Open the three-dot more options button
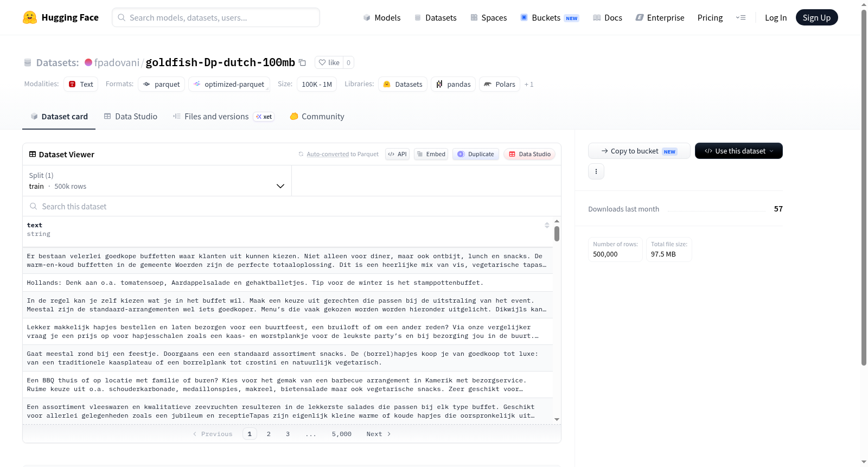Viewport: 868px width, 467px height. pos(596,171)
